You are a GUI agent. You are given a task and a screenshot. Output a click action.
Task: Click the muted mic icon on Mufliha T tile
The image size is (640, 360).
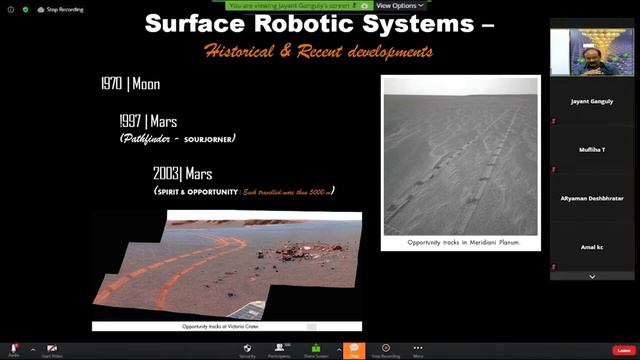coord(554,169)
